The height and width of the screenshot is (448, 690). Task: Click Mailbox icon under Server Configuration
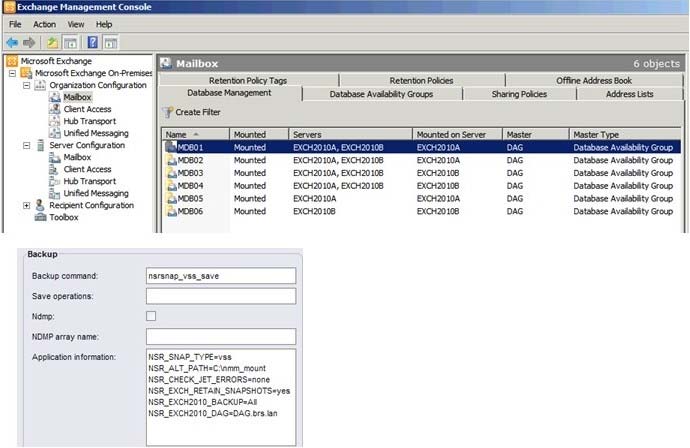coord(55,157)
